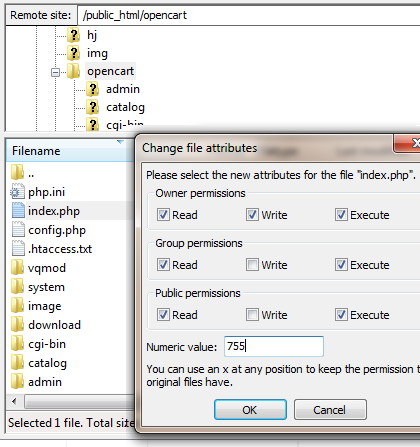This screenshot has height=447, width=420.
Task: Open the vqmod folder icon
Action: [x=17, y=267]
